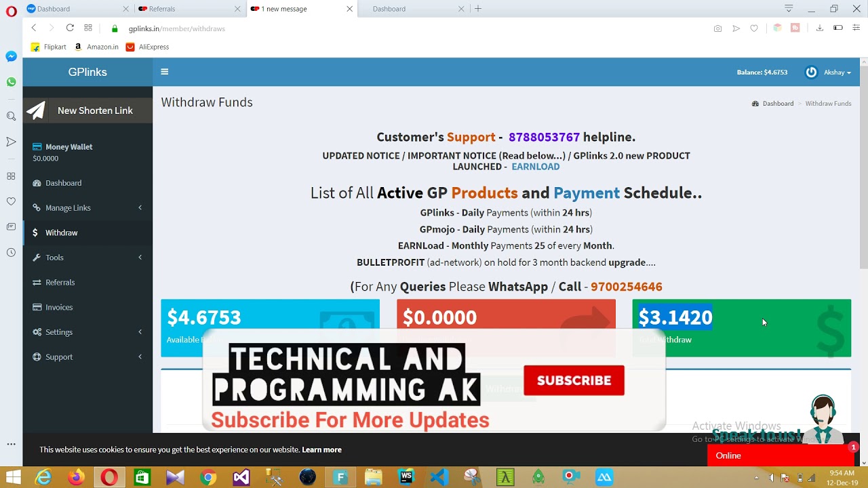Toggle sidebar with hamburger icon
868x488 pixels.
[x=164, y=72]
